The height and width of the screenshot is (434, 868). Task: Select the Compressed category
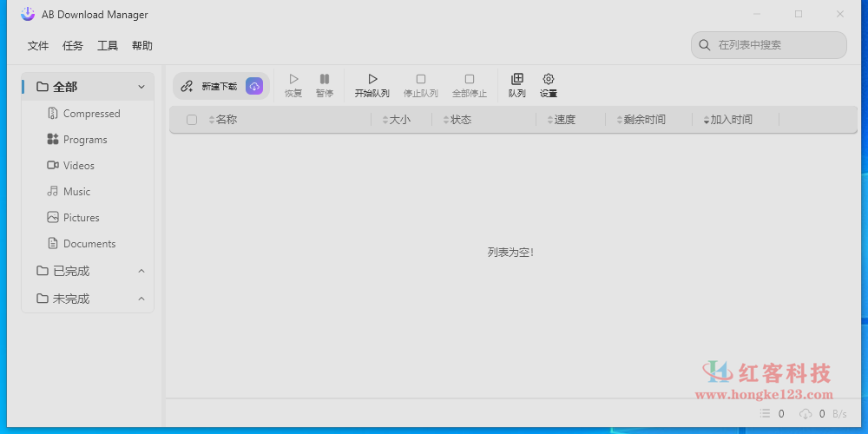point(88,114)
